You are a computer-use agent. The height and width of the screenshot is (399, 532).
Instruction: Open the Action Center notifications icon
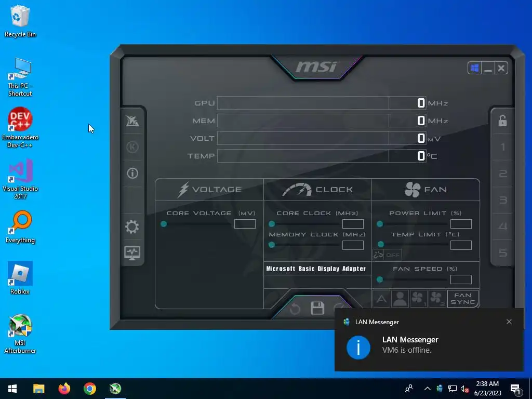tap(515, 389)
